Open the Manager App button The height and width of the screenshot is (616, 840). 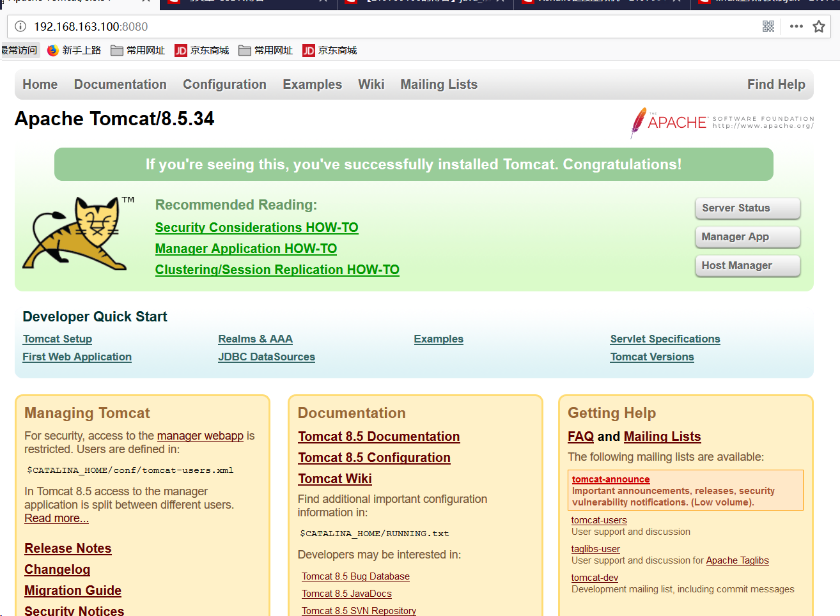coord(747,237)
